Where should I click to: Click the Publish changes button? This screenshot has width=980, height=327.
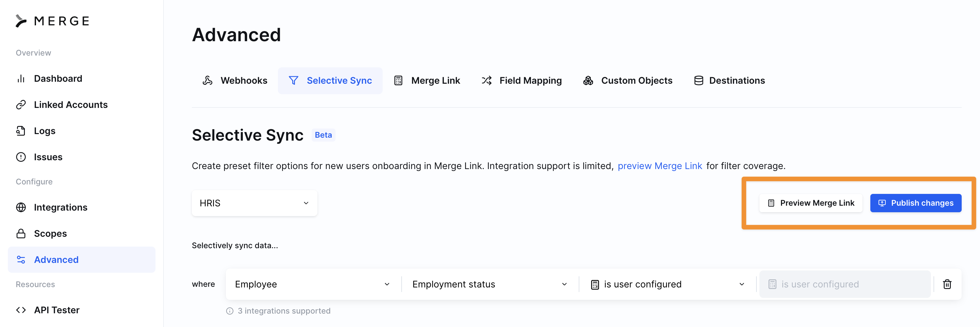click(x=915, y=203)
